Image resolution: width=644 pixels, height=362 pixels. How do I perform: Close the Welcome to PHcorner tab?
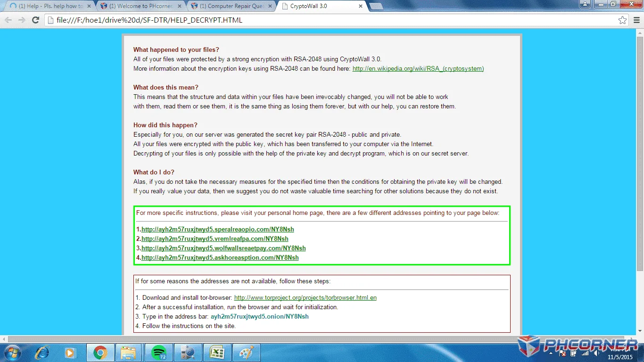click(x=180, y=6)
